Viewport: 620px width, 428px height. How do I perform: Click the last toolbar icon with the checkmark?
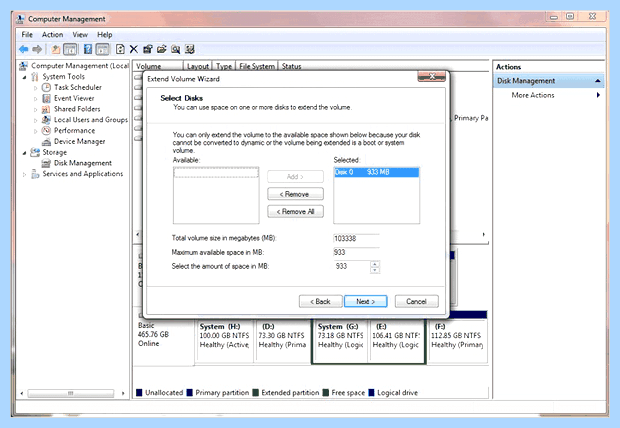coord(190,49)
